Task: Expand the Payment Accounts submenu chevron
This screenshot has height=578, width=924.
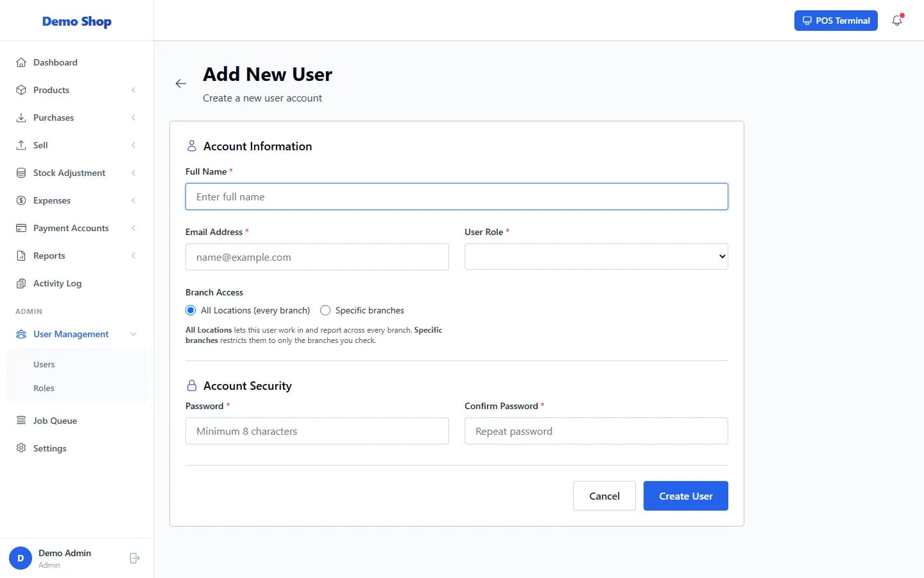Action: pyautogui.click(x=133, y=228)
